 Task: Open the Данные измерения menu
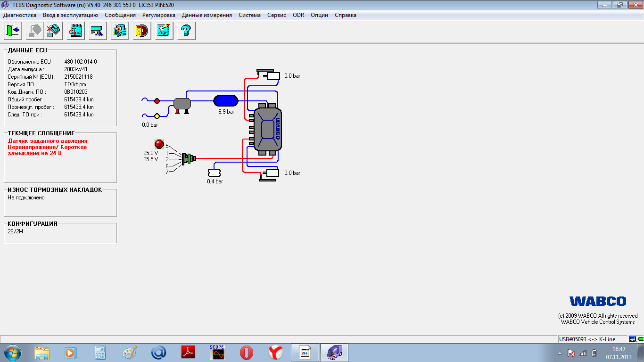207,15
